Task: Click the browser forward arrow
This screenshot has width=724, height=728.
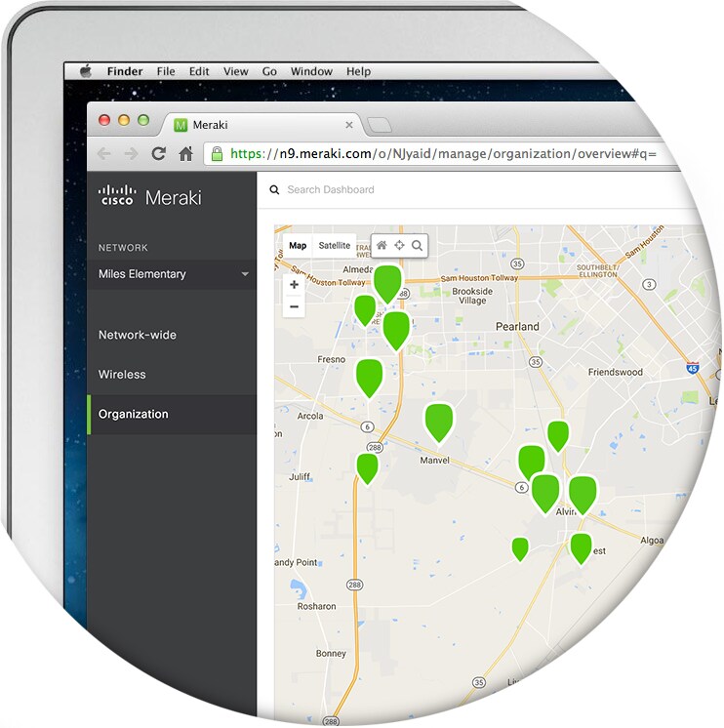Action: (x=132, y=153)
